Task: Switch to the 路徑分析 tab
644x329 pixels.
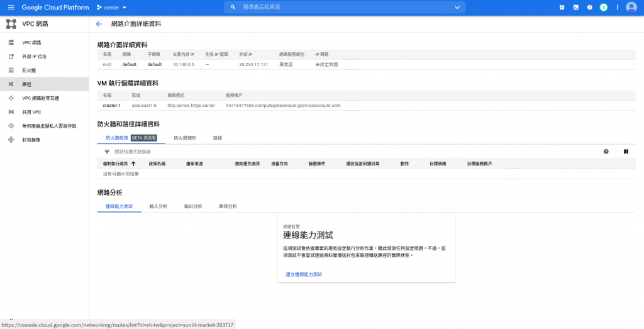Action: point(228,206)
